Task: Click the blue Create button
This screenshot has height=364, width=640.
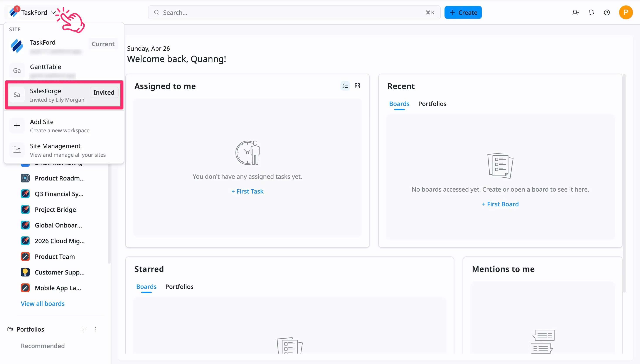Action: (x=463, y=12)
